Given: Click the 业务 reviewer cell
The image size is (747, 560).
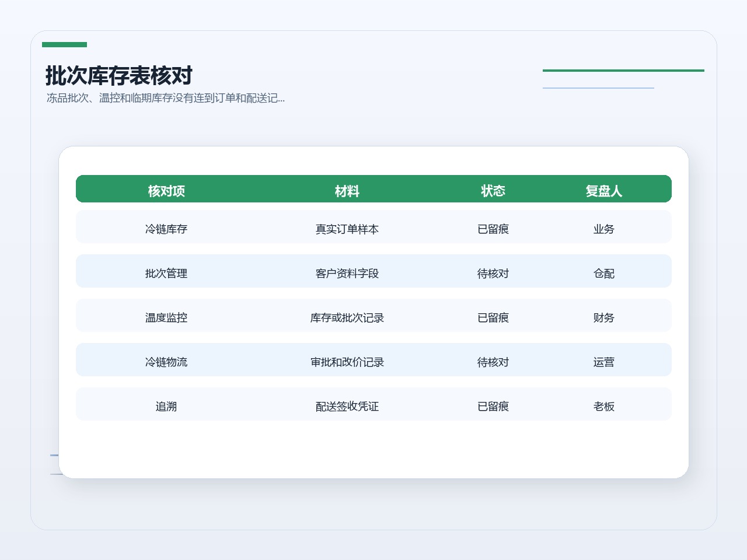Looking at the screenshot, I should [604, 229].
